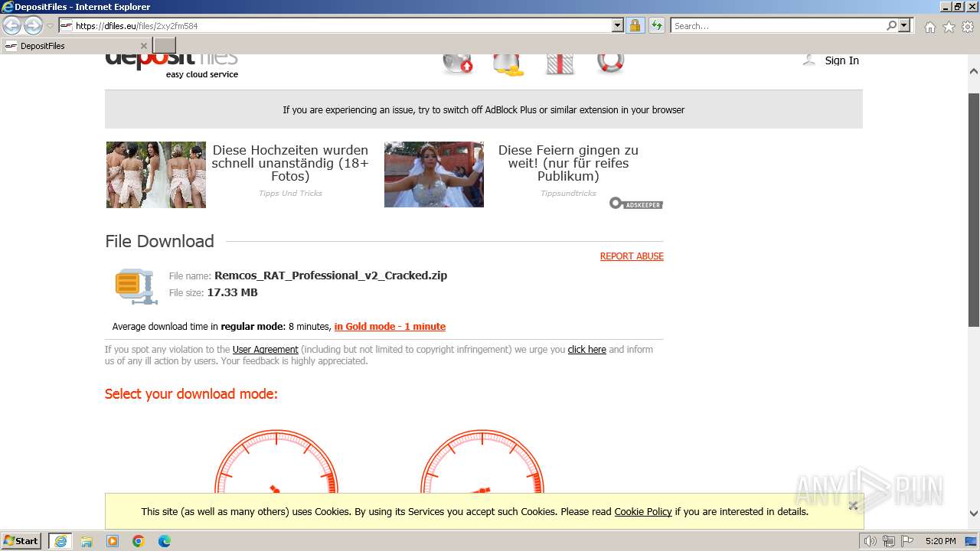Click the IE Forward navigation button
The image size is (980, 551).
(x=33, y=26)
